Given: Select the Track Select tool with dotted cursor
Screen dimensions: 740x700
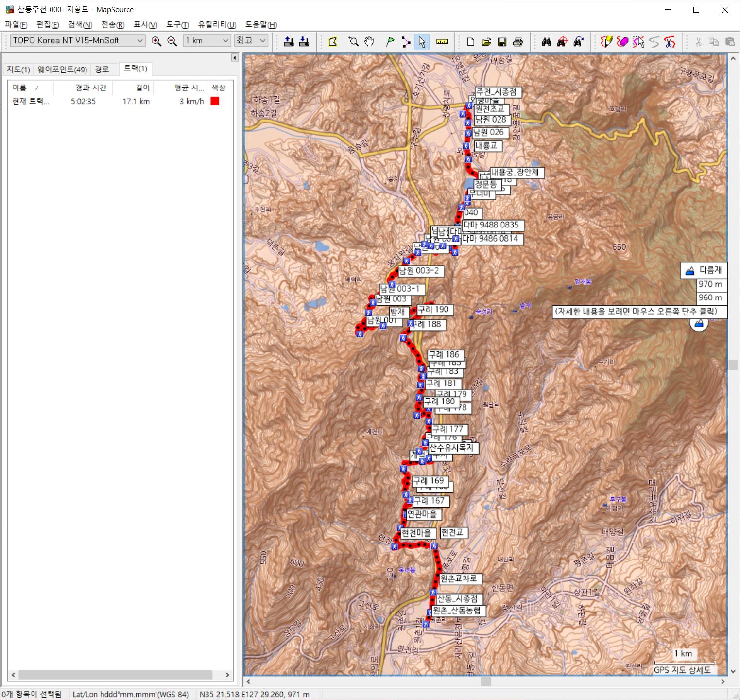Looking at the screenshot, I should (x=638, y=41).
